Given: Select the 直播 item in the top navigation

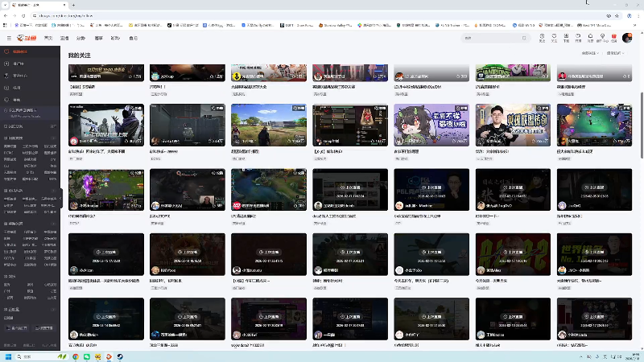Looking at the screenshot, I should click(x=64, y=38).
